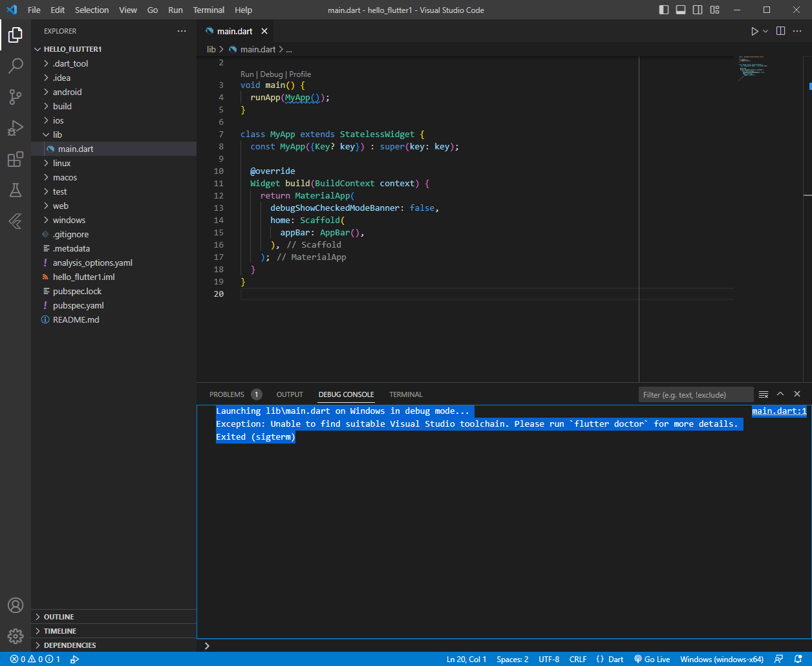Click lib breadcrumb in editor
Screen dimensions: 812x666
tap(211, 49)
